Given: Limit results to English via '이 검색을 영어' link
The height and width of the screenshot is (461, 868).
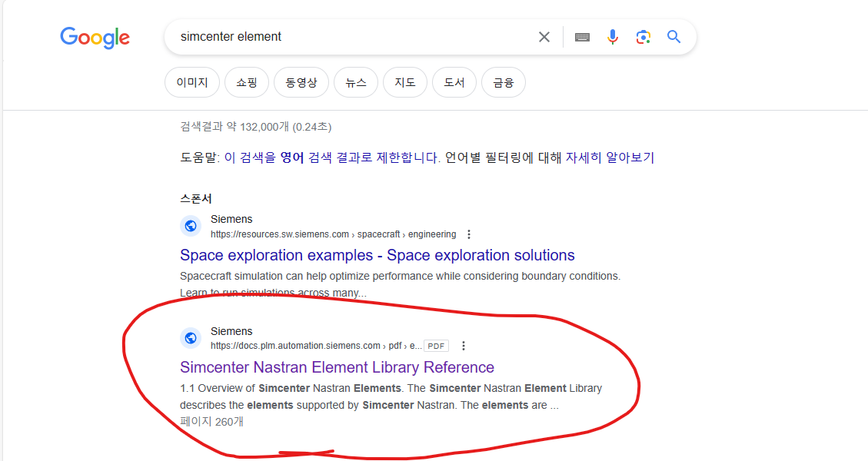Looking at the screenshot, I should click(332, 158).
